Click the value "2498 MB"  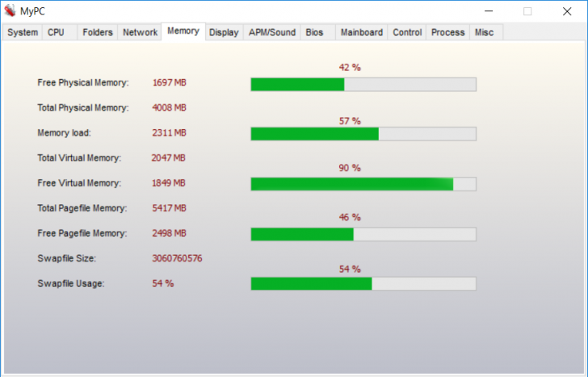click(x=169, y=233)
